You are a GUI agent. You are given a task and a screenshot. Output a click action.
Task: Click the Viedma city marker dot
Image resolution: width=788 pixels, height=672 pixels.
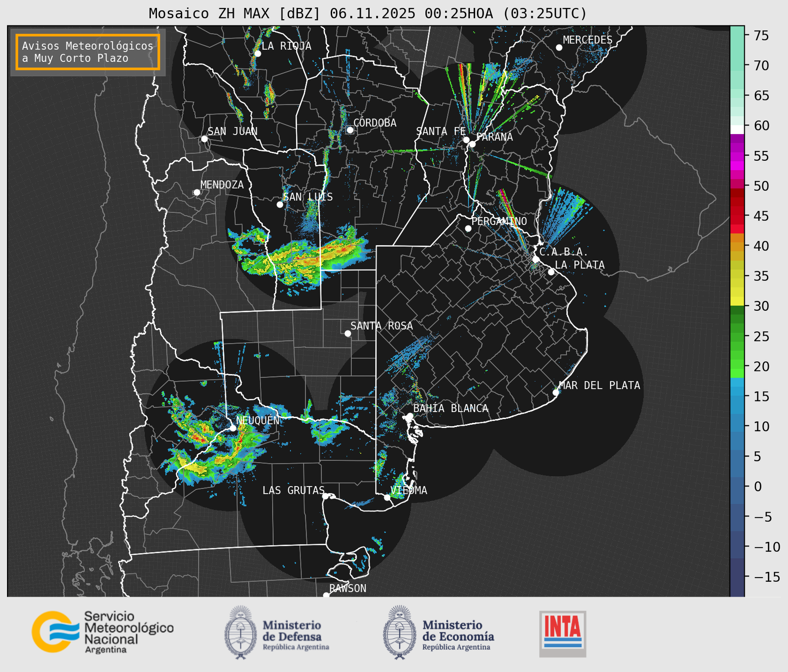click(x=387, y=497)
